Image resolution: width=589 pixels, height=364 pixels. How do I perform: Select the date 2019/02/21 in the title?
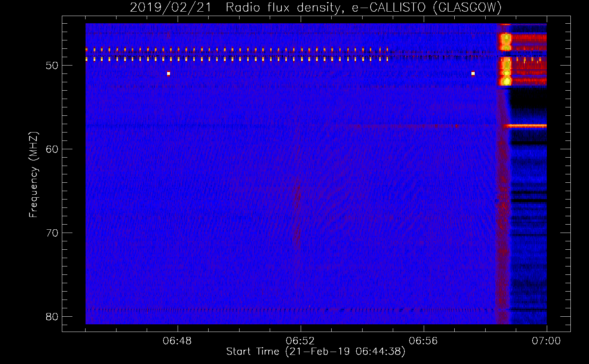tap(171, 7)
